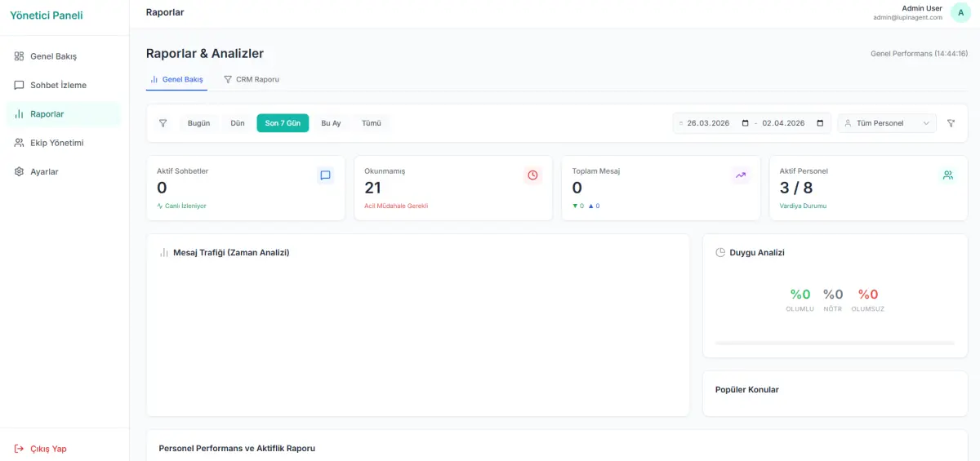Click the Personel Performans ve Aktiflik Raporu heading
The image size is (980, 461).
click(x=237, y=449)
